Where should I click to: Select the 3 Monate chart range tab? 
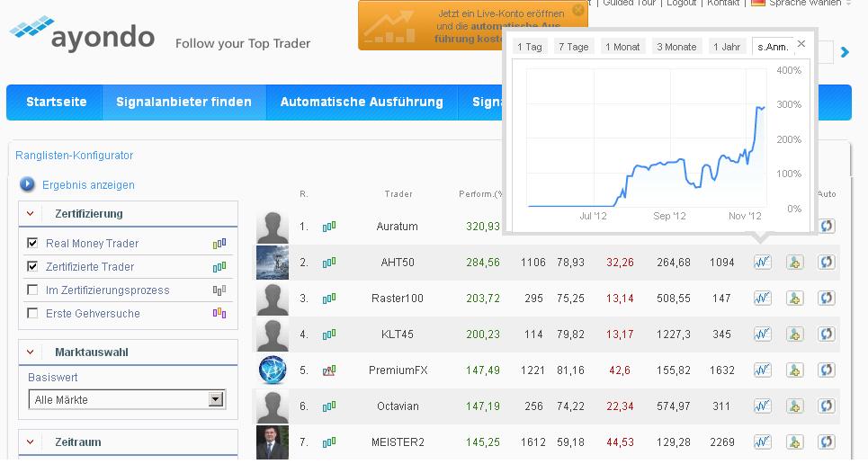(676, 47)
